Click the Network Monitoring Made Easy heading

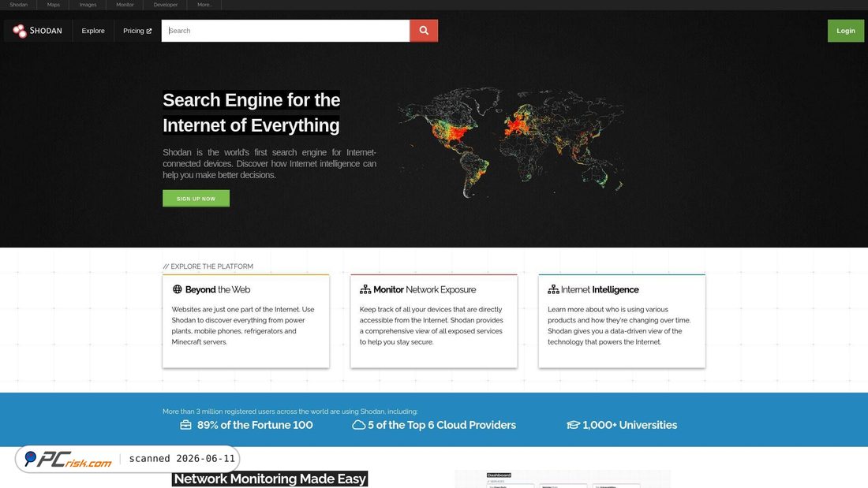270,479
